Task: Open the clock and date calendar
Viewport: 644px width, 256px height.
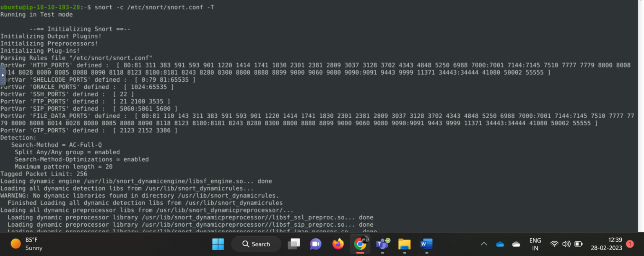Action: 606,244
